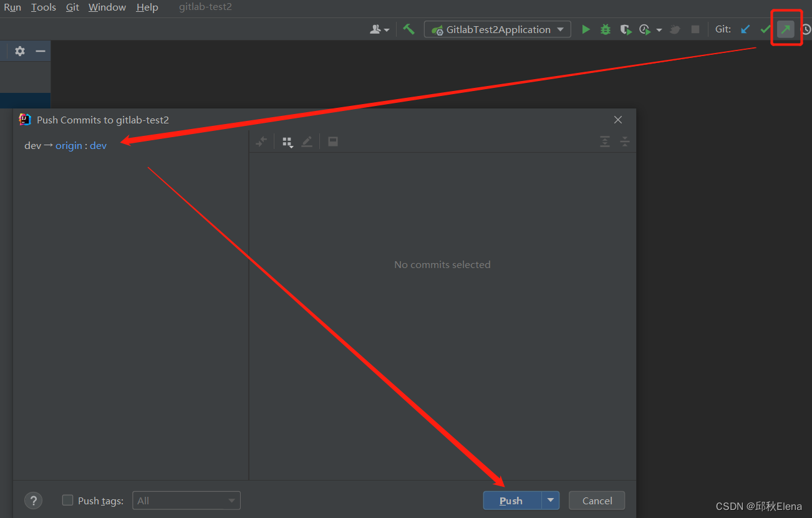
Task: Click the edit pencil icon in Push dialog
Action: point(307,141)
